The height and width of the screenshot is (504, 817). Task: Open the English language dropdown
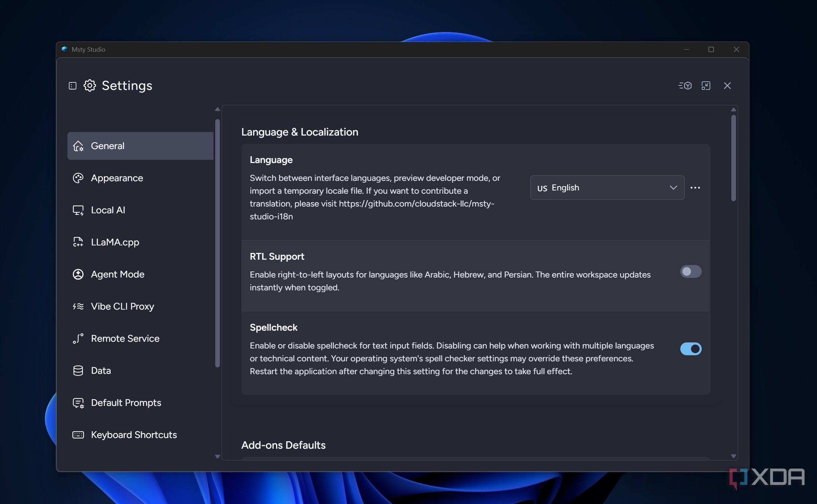(x=607, y=188)
